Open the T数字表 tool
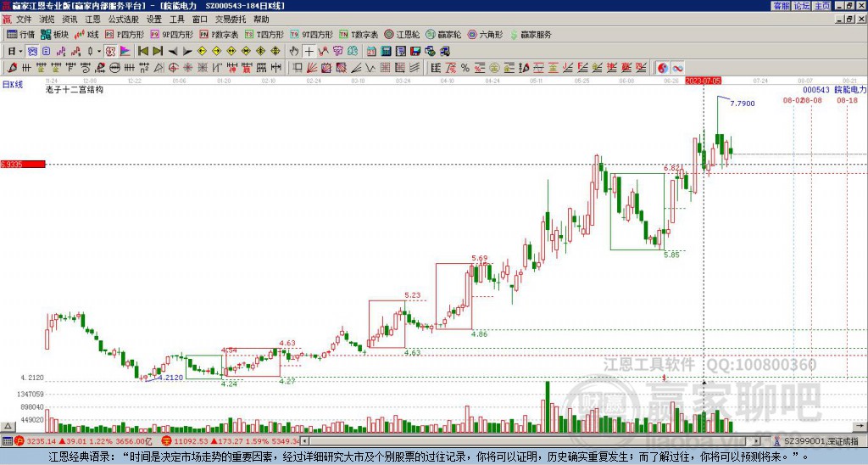 359,34
